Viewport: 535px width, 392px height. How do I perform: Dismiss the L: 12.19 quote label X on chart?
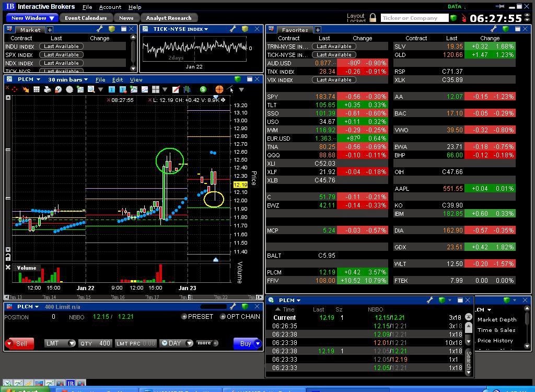click(x=150, y=100)
